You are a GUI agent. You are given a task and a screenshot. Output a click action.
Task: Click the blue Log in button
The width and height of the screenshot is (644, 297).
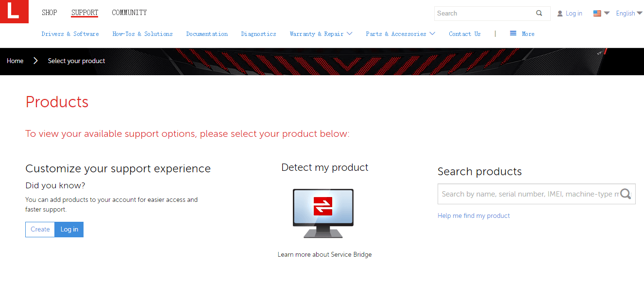coord(69,230)
